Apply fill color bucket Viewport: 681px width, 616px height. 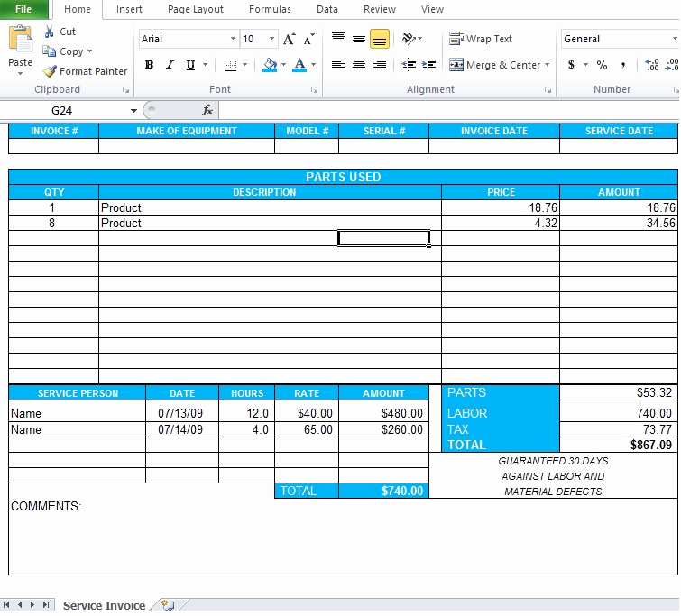(x=270, y=65)
